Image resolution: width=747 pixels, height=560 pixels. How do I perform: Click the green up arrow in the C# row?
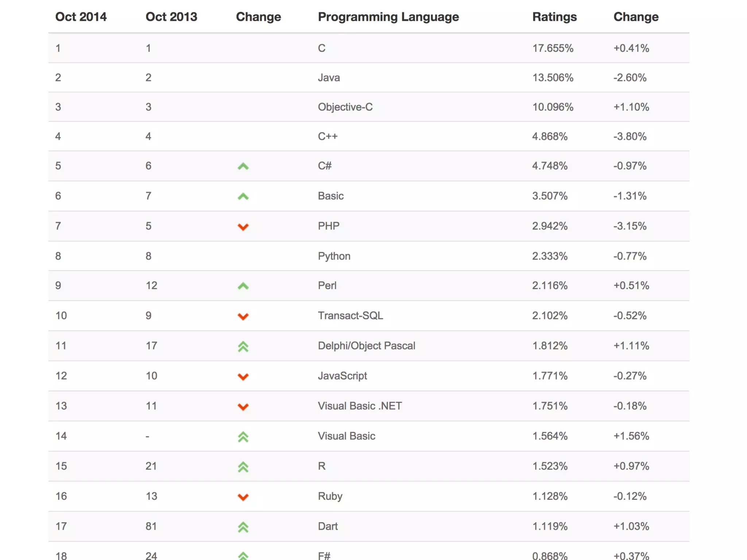point(243,167)
